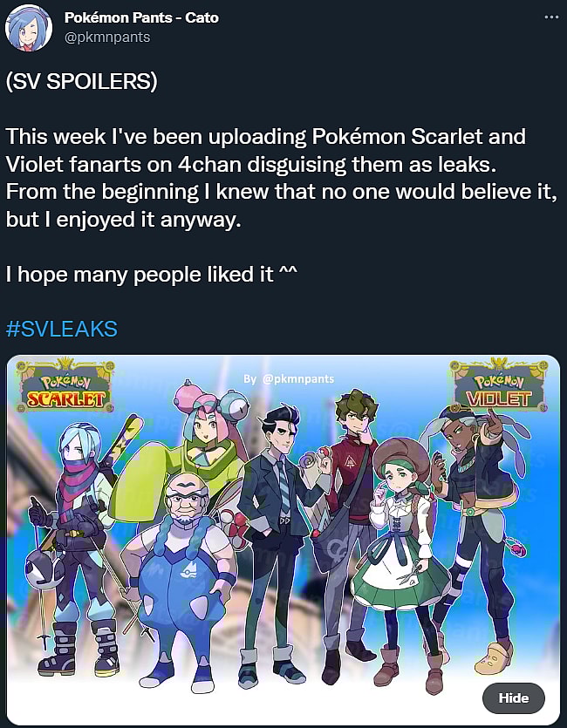The height and width of the screenshot is (728, 567).
Task: Open the tweet's three-dot more options menu
Action: coord(551,17)
